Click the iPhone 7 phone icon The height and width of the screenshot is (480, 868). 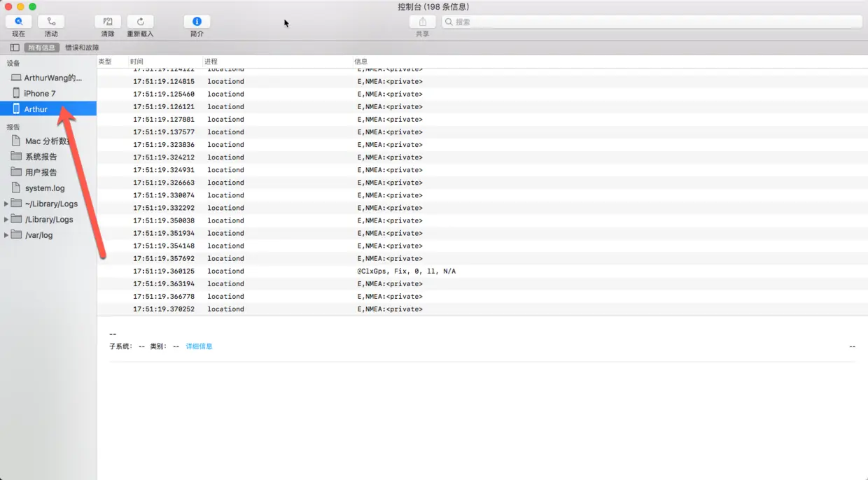point(16,93)
